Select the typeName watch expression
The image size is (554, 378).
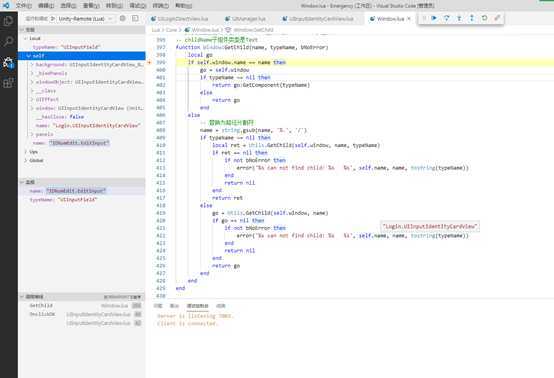[82, 200]
